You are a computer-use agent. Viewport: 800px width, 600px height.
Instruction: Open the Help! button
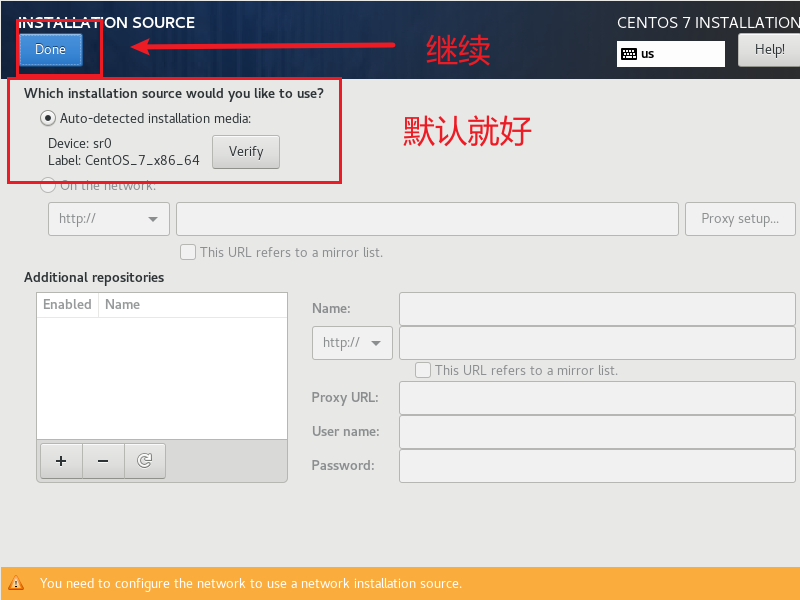[769, 49]
